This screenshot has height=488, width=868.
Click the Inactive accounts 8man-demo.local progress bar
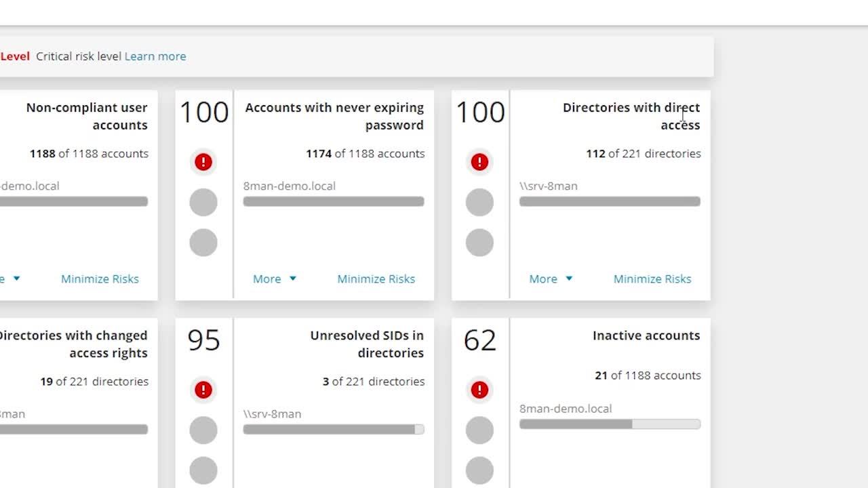[610, 424]
